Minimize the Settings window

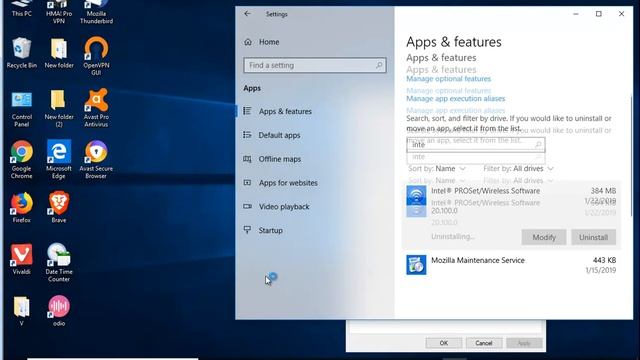pos(576,14)
